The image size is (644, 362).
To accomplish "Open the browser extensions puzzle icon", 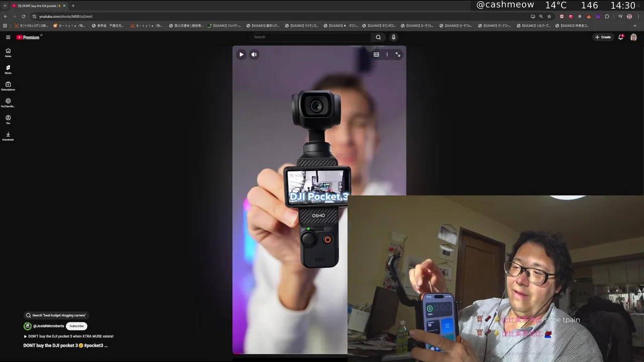I will coord(607,16).
